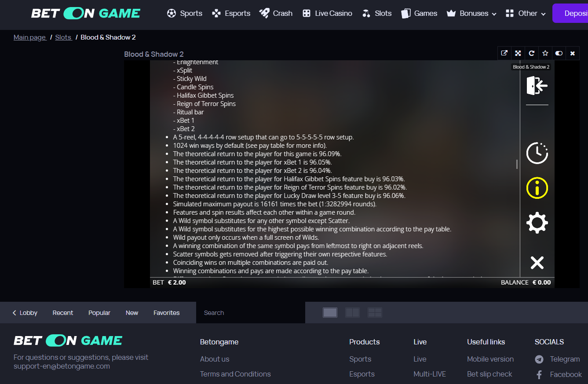Viewport: 588px width, 384px height.
Task: Click the 'Reign of Terror Spins' list entry
Action: click(x=205, y=104)
